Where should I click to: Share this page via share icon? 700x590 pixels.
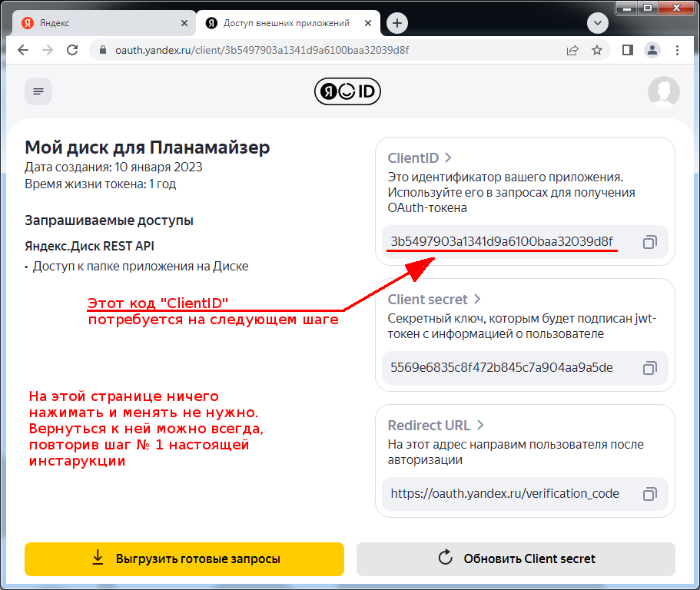click(572, 50)
